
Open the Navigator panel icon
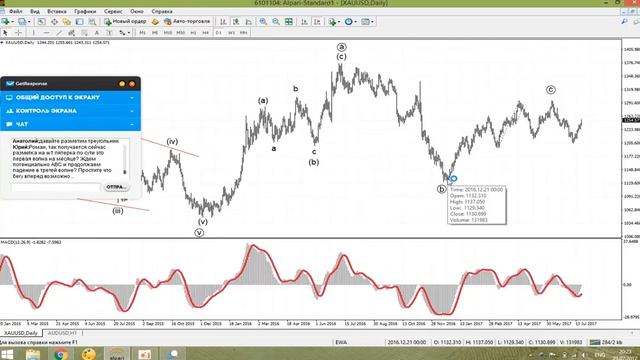(x=67, y=22)
